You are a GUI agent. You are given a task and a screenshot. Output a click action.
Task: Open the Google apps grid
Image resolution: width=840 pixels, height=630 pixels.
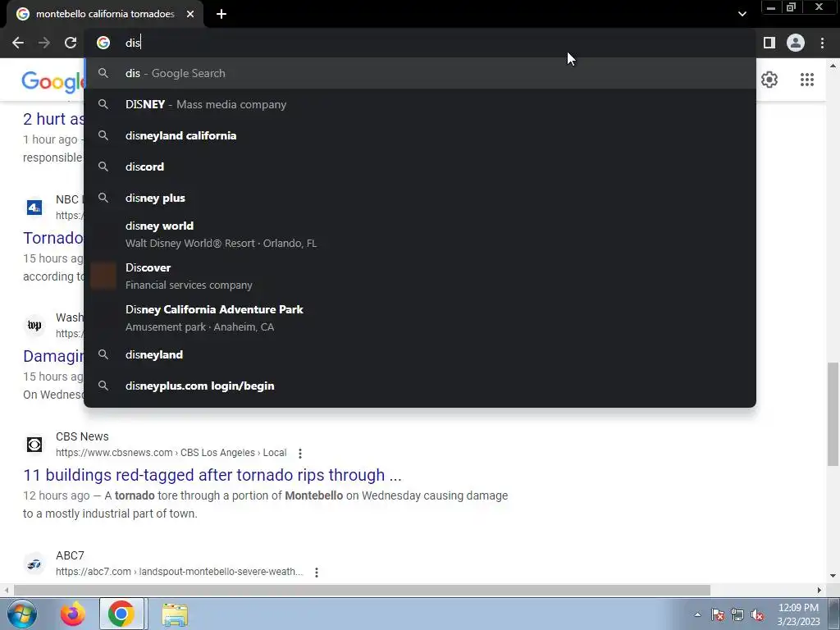pos(807,80)
